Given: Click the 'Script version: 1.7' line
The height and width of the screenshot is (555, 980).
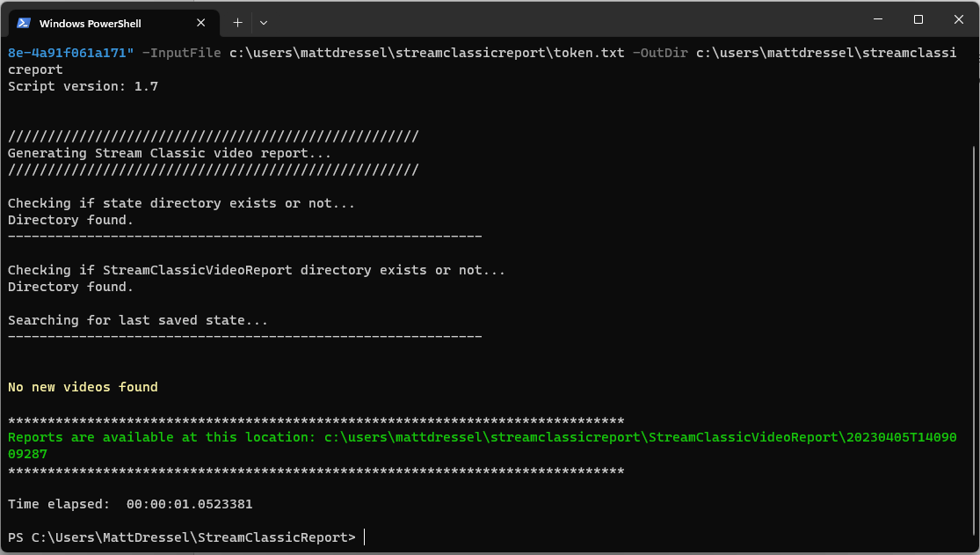Looking at the screenshot, I should [83, 86].
